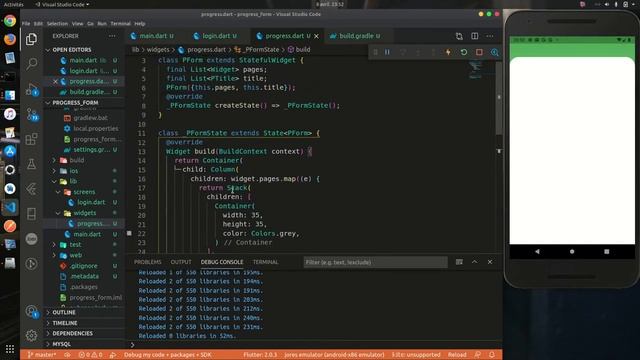Open Google Chrome from the dock
The width and height of the screenshot is (640, 360).
pos(10,21)
